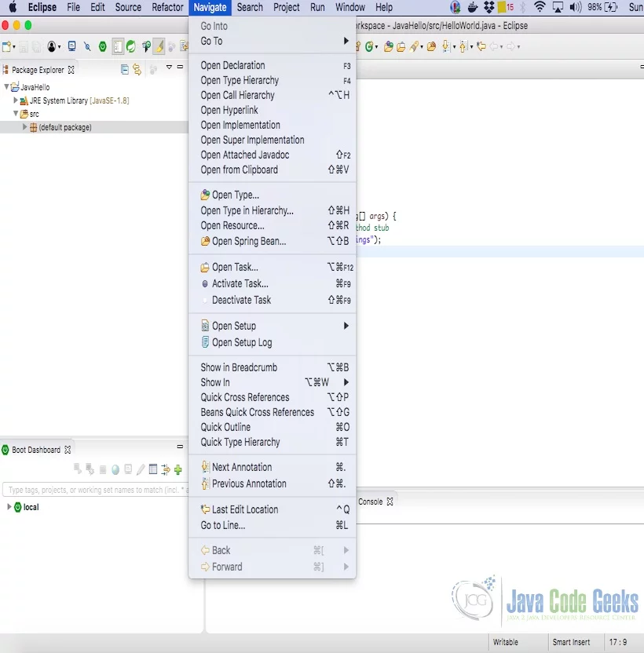This screenshot has height=653, width=644.
Task: Open the Apple menu
Action: pos(13,7)
